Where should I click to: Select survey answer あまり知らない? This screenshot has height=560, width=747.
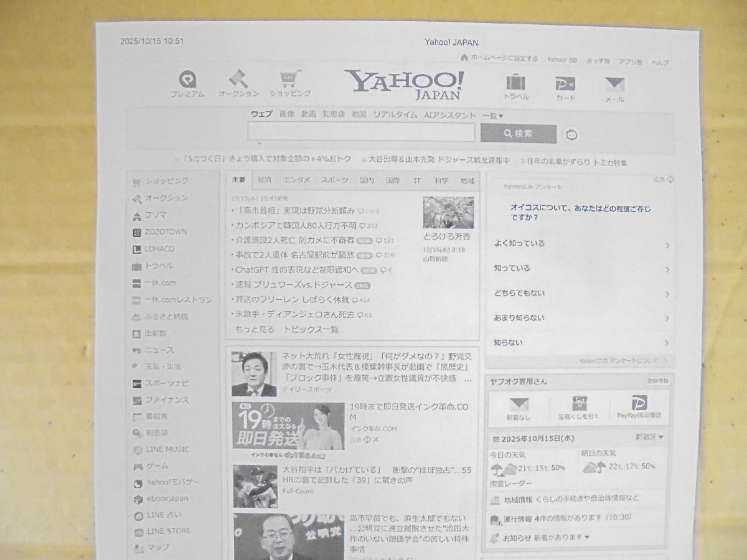(x=580, y=318)
